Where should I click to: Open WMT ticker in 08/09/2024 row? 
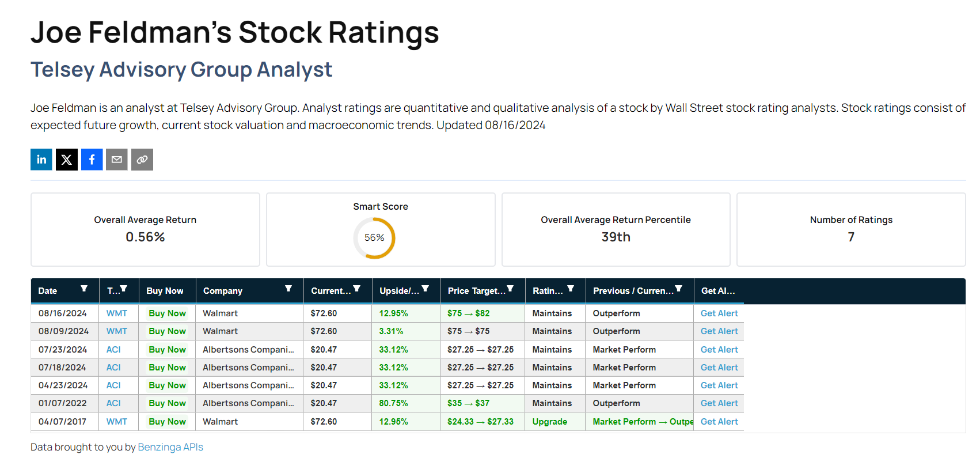point(117,331)
